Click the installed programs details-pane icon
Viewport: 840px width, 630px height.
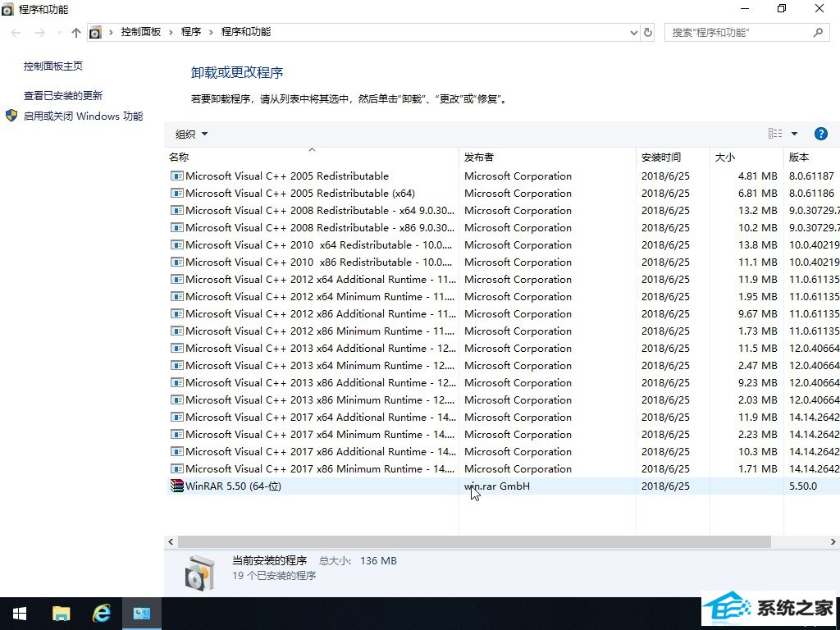(200, 573)
